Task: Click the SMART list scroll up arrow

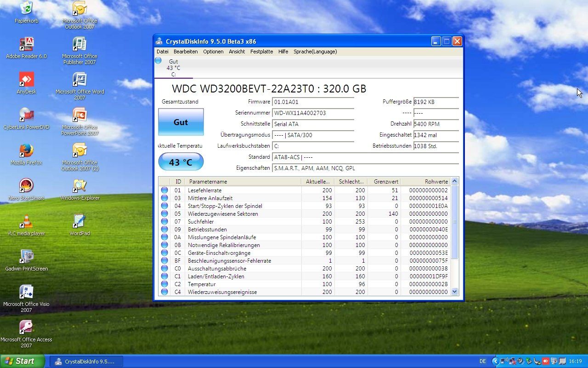Action: [455, 181]
